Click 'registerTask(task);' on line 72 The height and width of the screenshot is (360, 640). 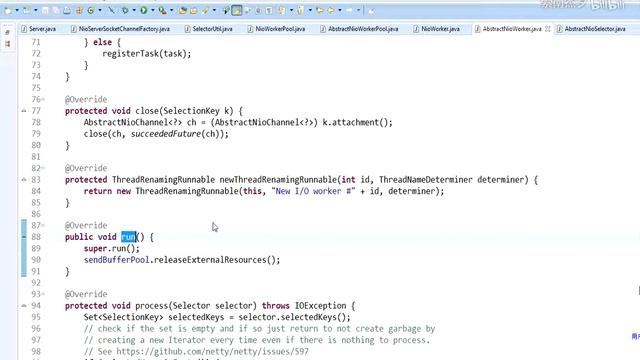147,54
